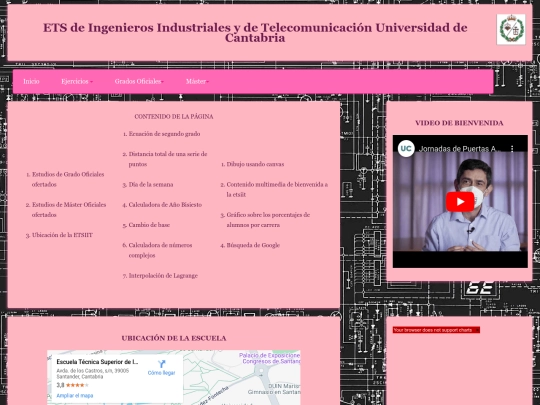The height and width of the screenshot is (405, 540).
Task: Open Búsqueda de Google link
Action: 253,245
